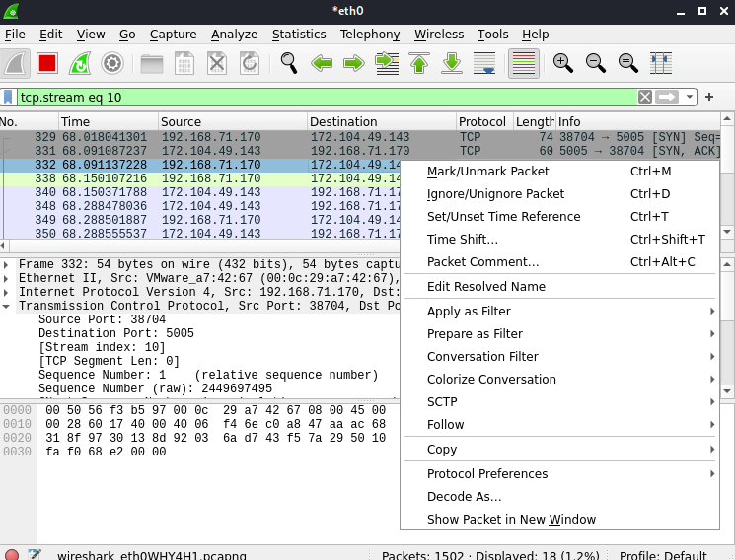Screen dimensions: 735x560
Task: Zoom in on packet text
Action: [563, 63]
